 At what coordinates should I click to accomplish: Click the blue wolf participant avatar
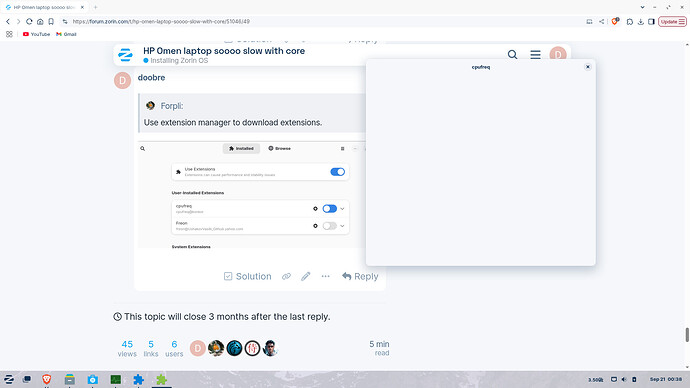point(234,348)
